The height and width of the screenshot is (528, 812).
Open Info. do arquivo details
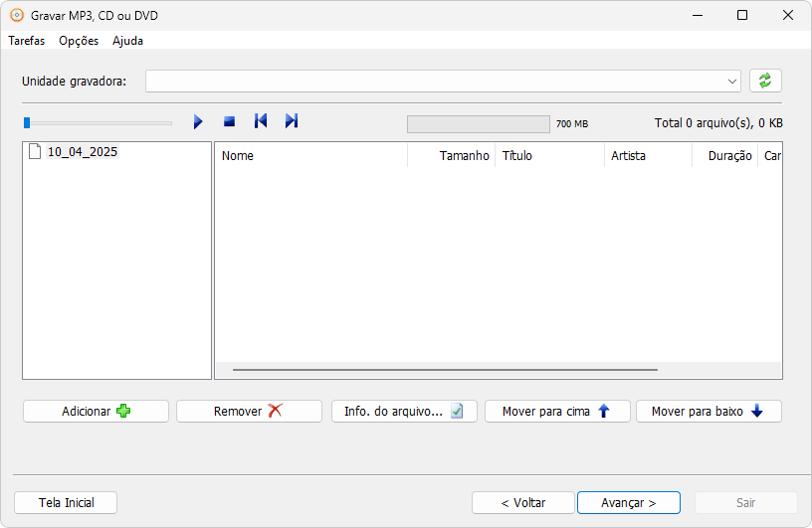[404, 411]
